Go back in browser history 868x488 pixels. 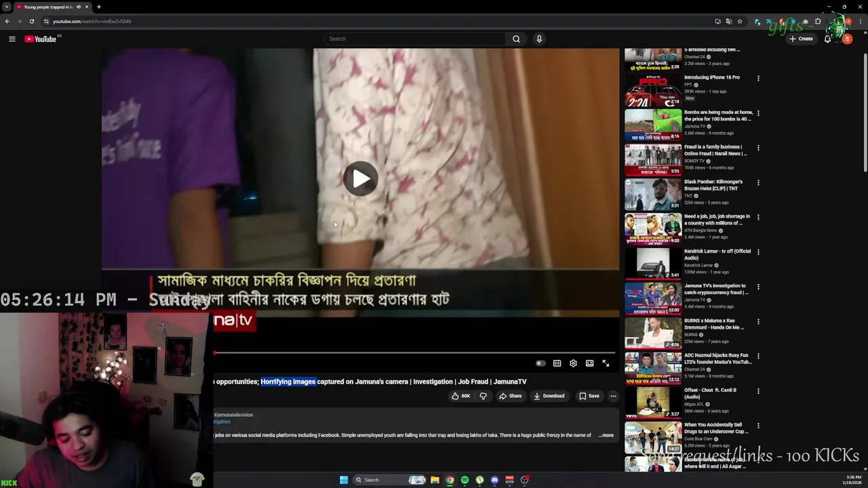[7, 21]
